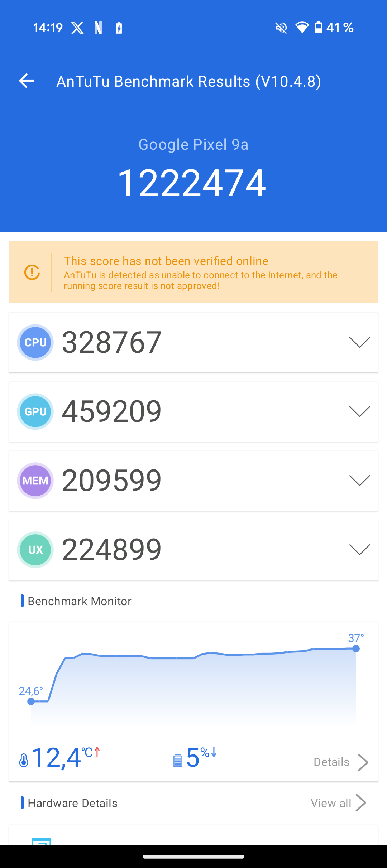
Task: Expand the CPU score 328767 chevron
Action: (359, 342)
